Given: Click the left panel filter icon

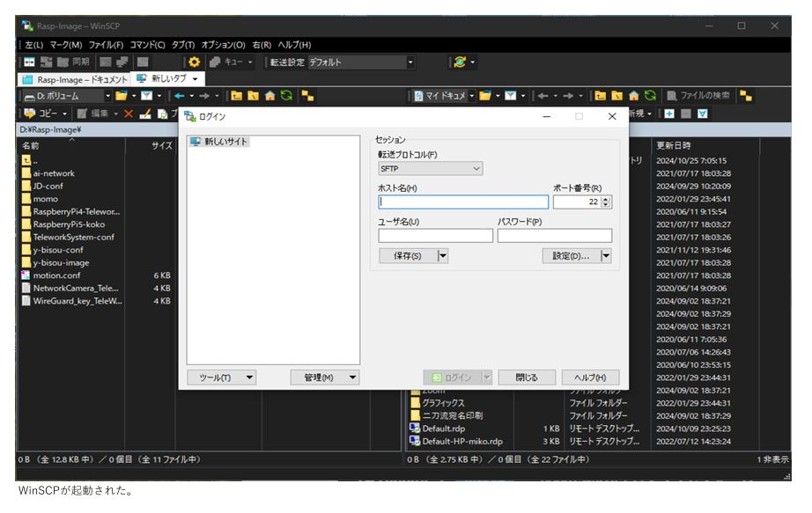Looking at the screenshot, I should pos(147,96).
